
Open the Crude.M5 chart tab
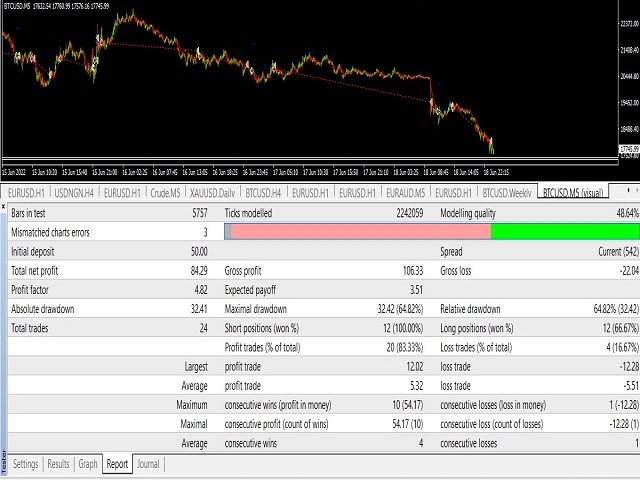(165, 193)
